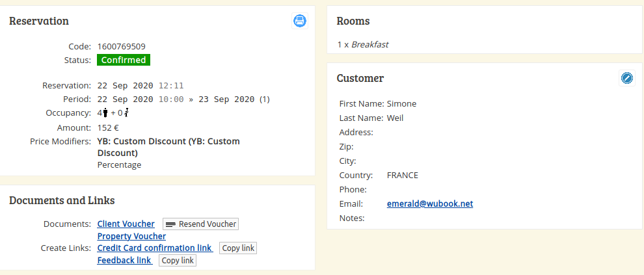Click the adult occupancy person icon
The width and height of the screenshot is (644, 275).
tap(105, 112)
